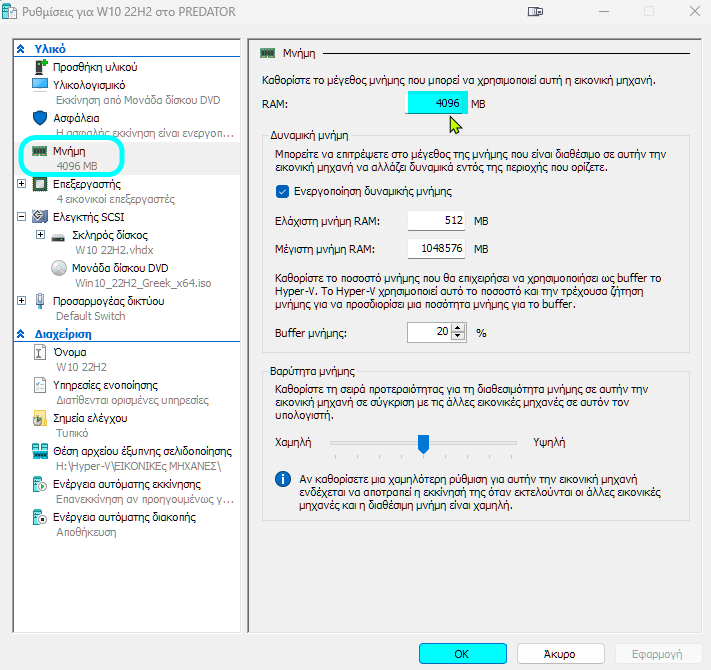Click the Network Adapter (Προσαρμογέας δικτύου) icon
The width and height of the screenshot is (711, 670).
(x=40, y=301)
